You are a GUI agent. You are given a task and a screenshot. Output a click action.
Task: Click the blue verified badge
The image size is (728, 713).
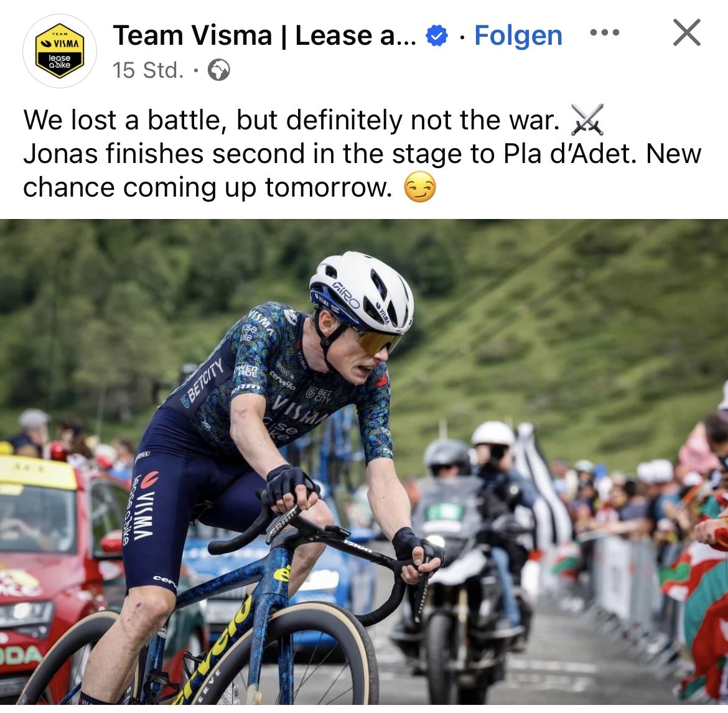coord(436,35)
